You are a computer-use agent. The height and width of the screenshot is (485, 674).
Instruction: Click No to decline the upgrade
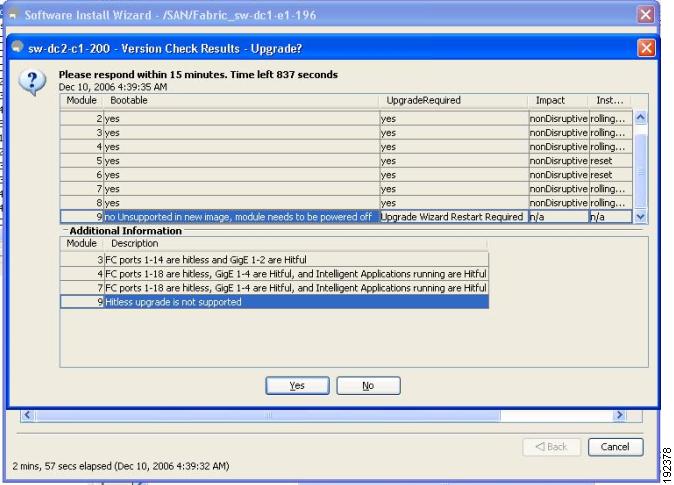(368, 385)
